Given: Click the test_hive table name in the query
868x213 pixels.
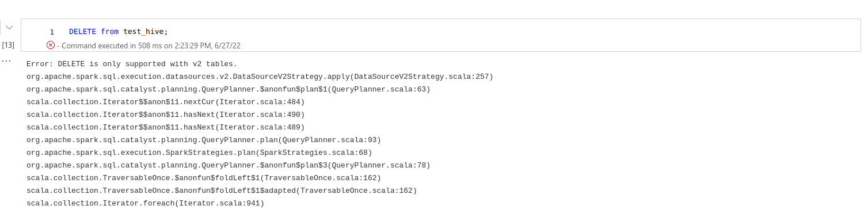Looking at the screenshot, I should click(143, 32).
